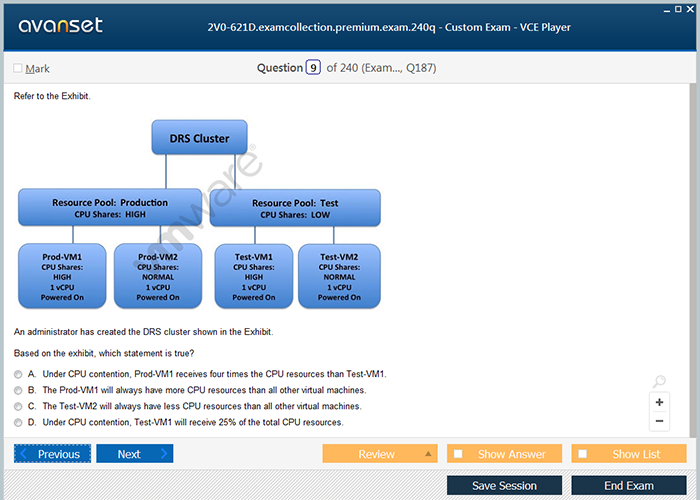Click the 'of 240 (Exam..., Q187)' text

click(x=381, y=68)
